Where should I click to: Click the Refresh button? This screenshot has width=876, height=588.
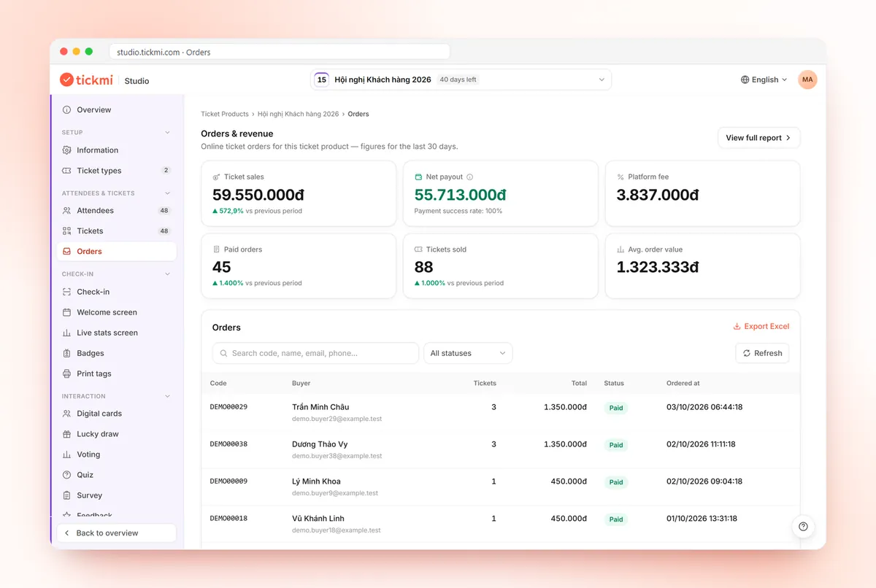click(x=762, y=353)
